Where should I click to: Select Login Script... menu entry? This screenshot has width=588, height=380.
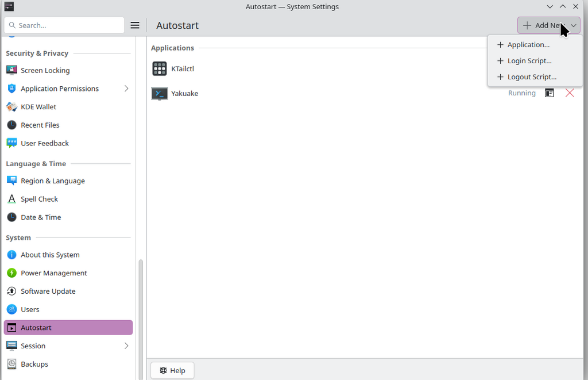(529, 61)
